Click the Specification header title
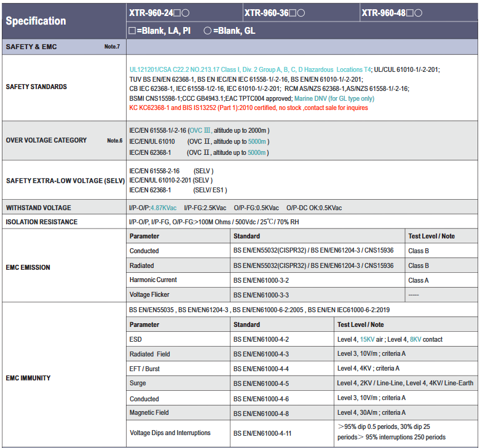Image resolution: width=480 pixels, height=448 pixels. [x=36, y=21]
